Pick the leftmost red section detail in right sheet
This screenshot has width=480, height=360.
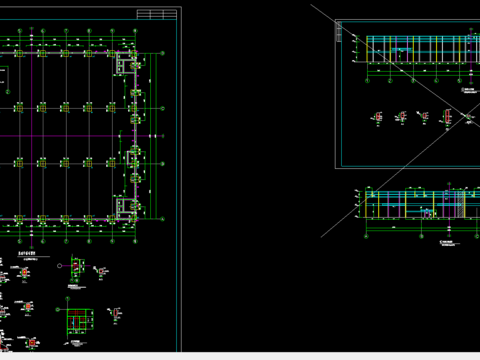pos(378,117)
